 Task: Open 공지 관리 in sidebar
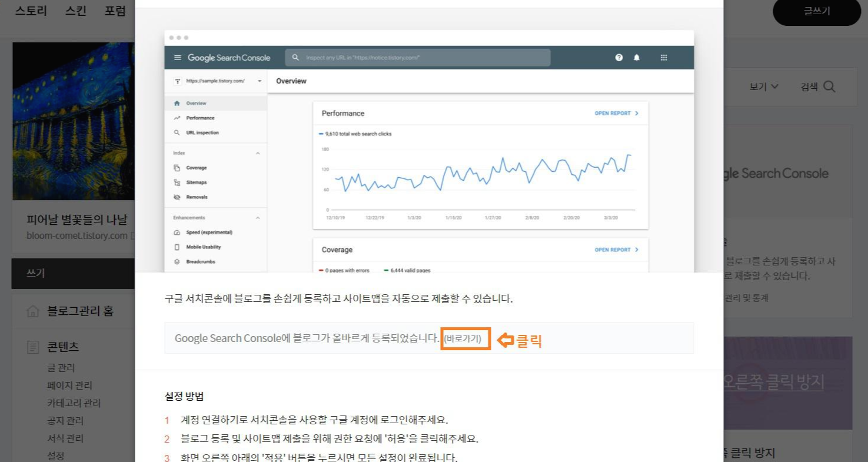click(x=65, y=421)
